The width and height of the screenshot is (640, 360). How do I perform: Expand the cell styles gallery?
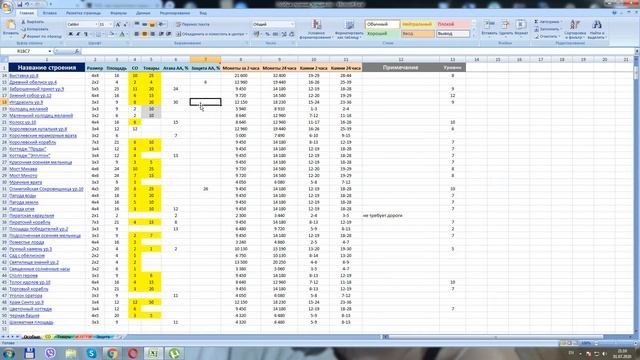click(474, 36)
